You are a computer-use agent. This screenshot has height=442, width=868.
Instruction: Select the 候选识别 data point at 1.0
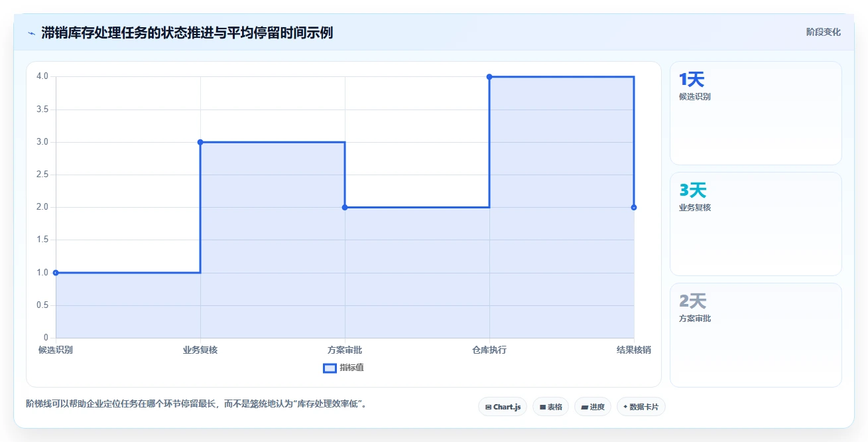coord(56,273)
